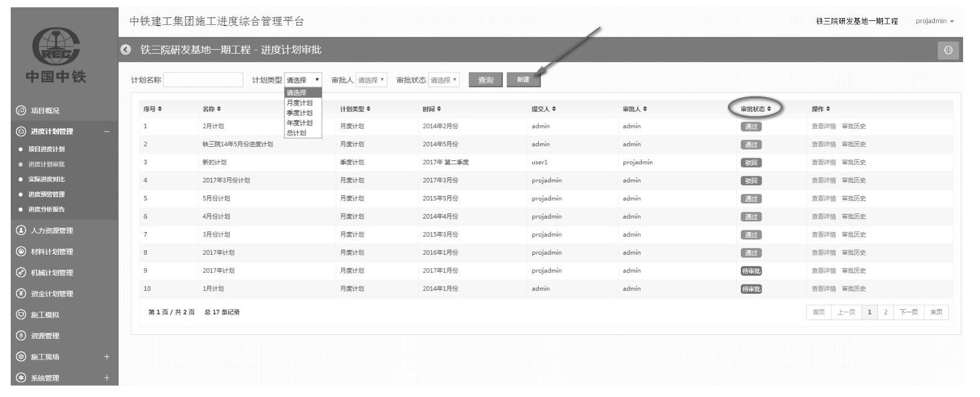The width and height of the screenshot is (980, 397).
Task: Choose 年度计划 in dropdown list
Action: point(303,123)
